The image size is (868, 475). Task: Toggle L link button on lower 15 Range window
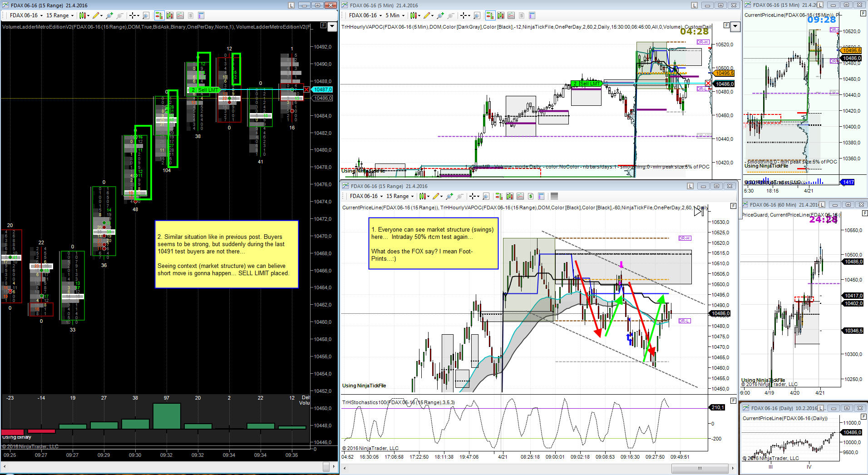690,186
